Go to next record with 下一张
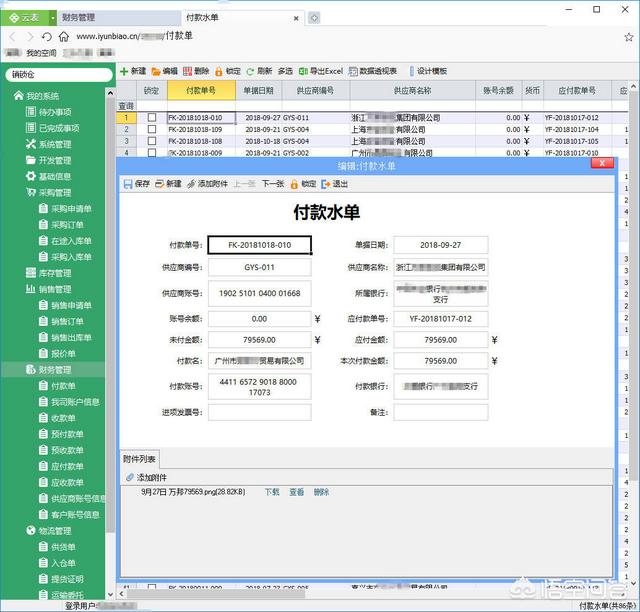 [272, 184]
